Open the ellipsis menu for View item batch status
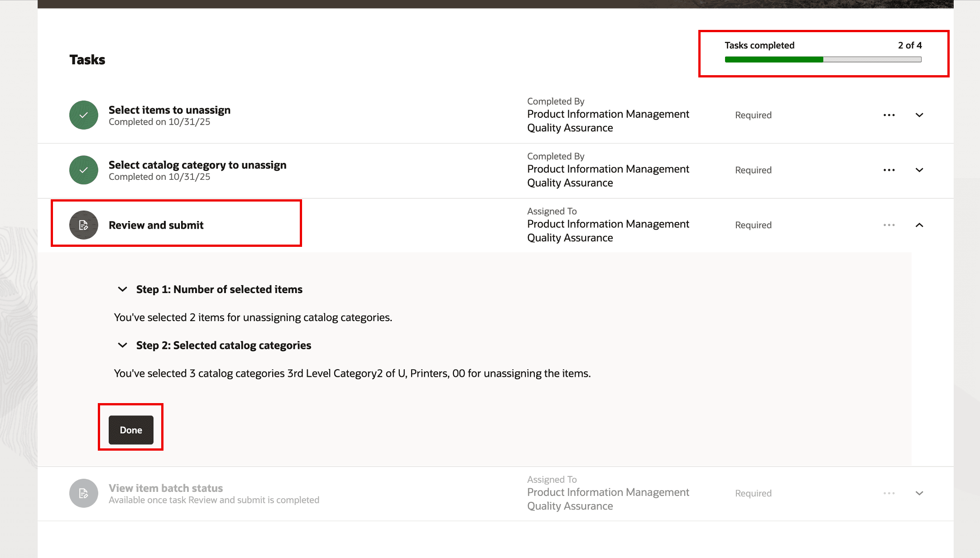The width and height of the screenshot is (980, 558). pyautogui.click(x=889, y=493)
